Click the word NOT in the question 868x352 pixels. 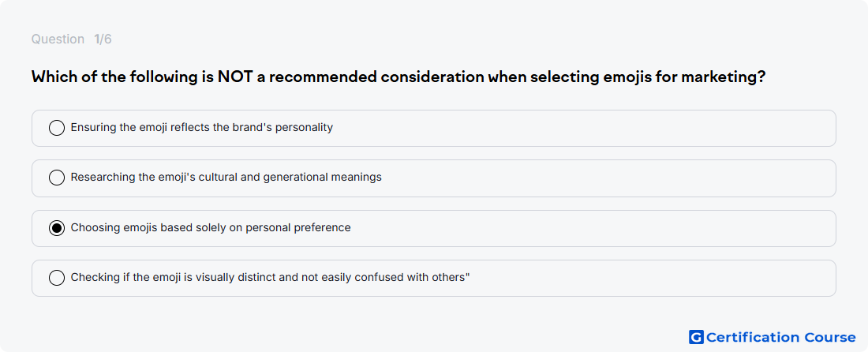[235, 77]
